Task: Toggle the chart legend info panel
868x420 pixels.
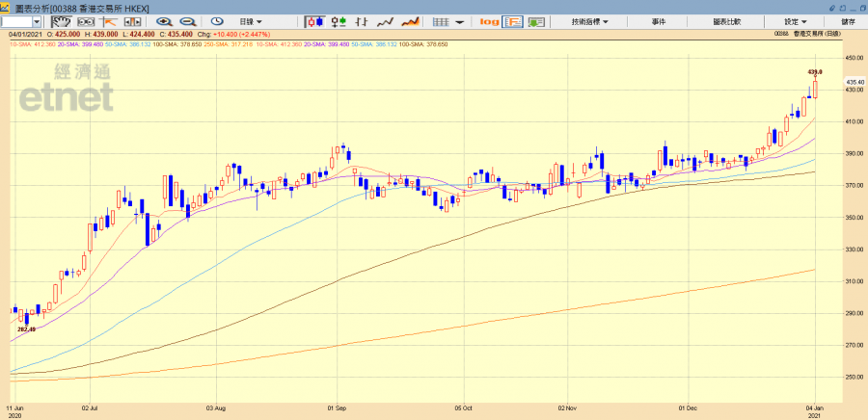Action: pos(513,21)
